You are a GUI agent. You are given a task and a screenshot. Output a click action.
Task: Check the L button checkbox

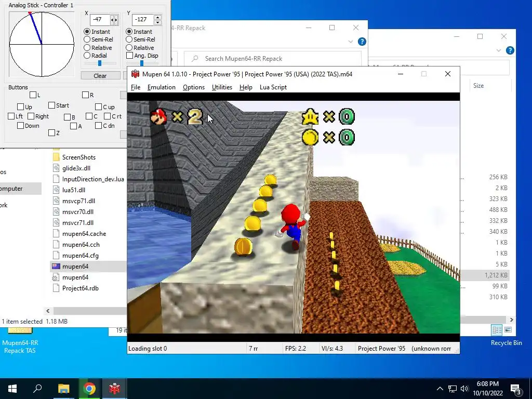[x=33, y=95]
